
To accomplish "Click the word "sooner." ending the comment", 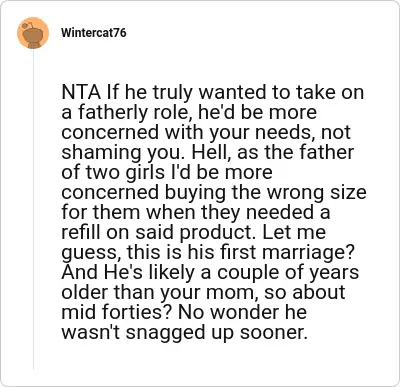I will (273, 332).
